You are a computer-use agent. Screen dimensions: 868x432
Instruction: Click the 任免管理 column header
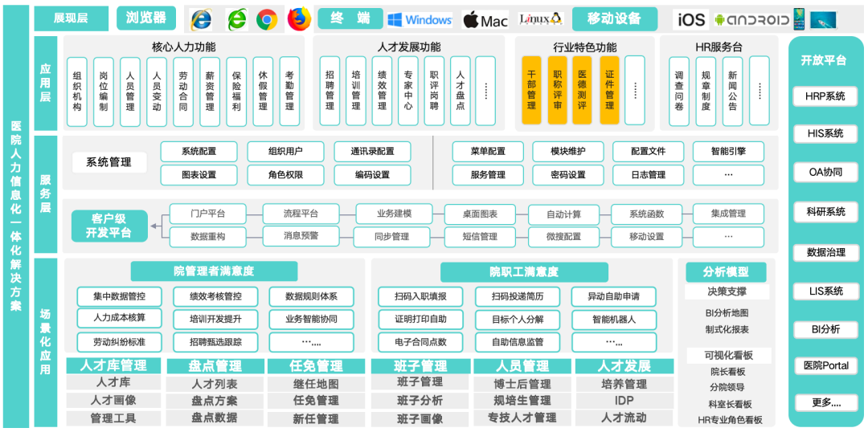[316, 366]
